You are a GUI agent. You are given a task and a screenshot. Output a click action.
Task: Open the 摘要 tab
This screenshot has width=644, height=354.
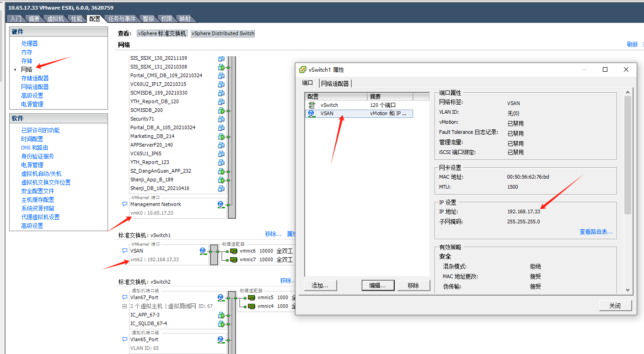[34, 19]
